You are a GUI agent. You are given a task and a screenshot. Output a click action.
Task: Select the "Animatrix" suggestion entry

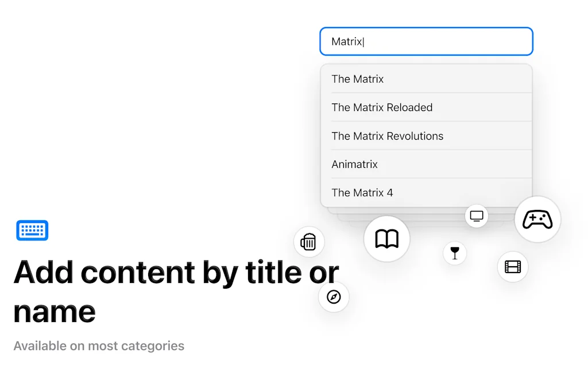(x=355, y=164)
